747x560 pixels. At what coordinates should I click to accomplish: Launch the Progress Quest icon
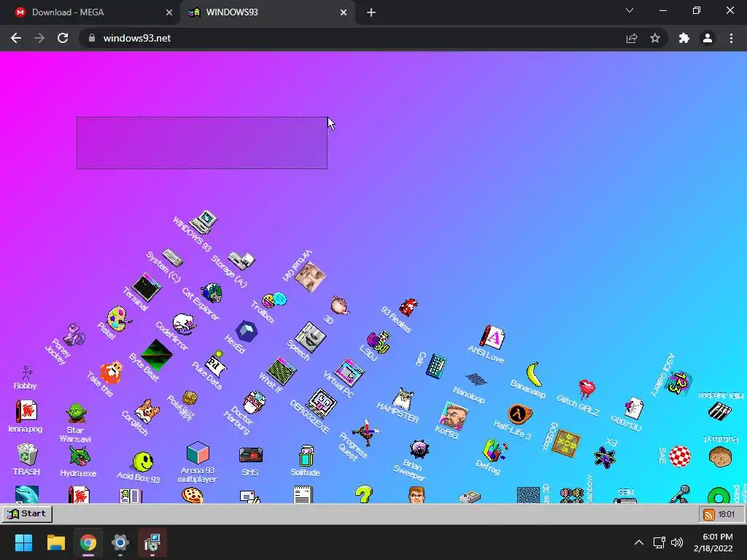point(365,432)
